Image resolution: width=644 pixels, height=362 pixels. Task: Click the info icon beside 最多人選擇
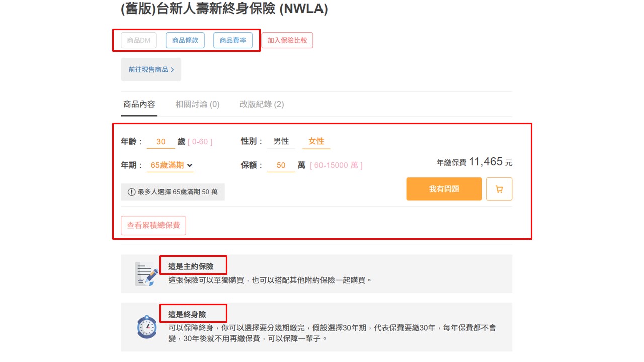pos(131,192)
